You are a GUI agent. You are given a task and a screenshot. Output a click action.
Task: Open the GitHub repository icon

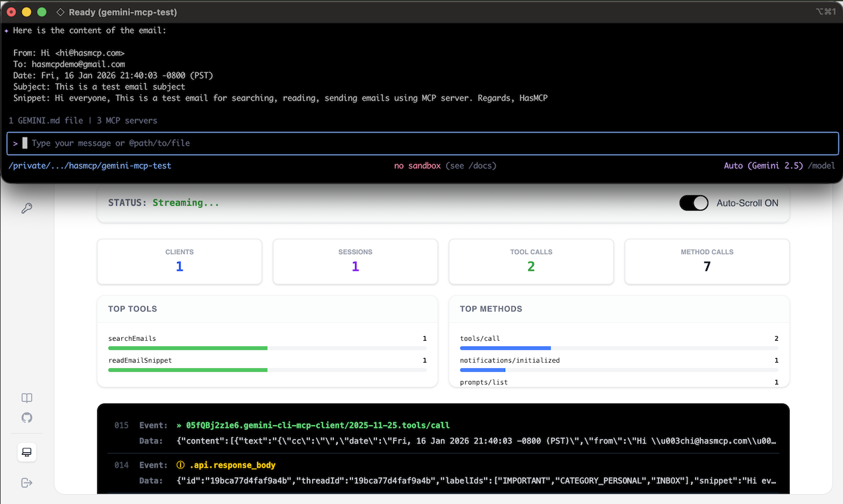tap(27, 418)
